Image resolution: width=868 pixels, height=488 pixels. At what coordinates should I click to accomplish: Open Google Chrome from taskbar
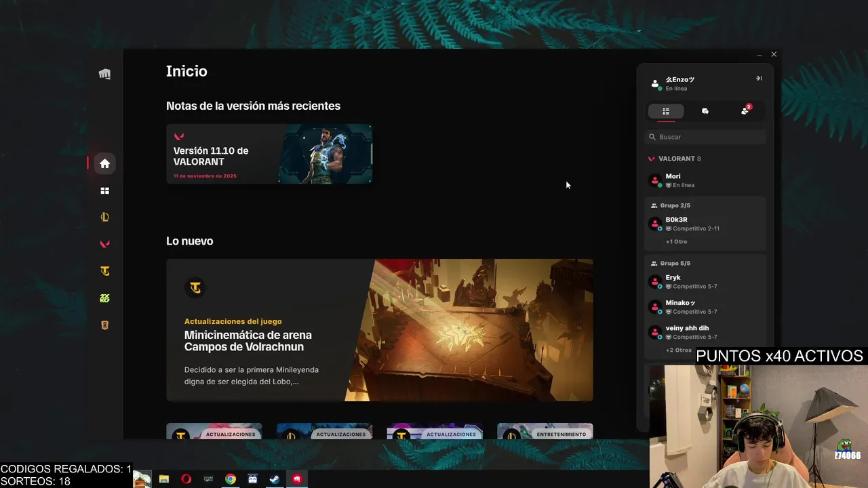[231, 479]
